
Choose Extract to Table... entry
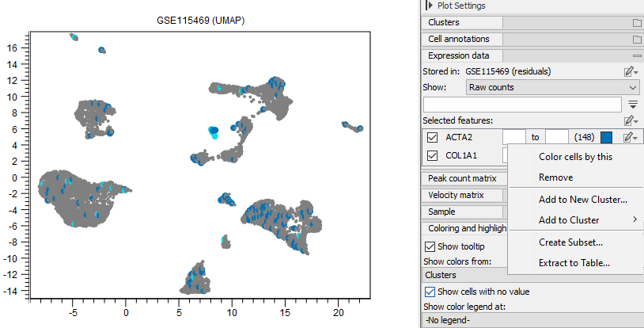574,263
